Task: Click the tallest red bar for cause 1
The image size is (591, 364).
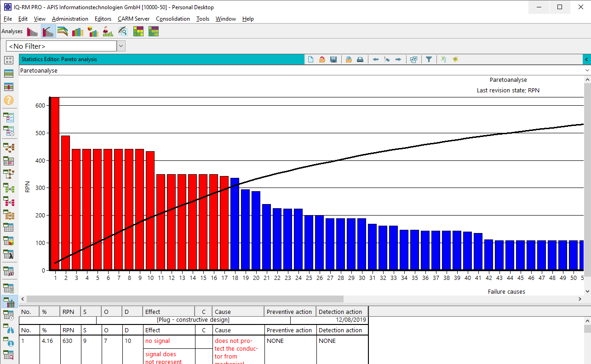Action: click(55, 184)
